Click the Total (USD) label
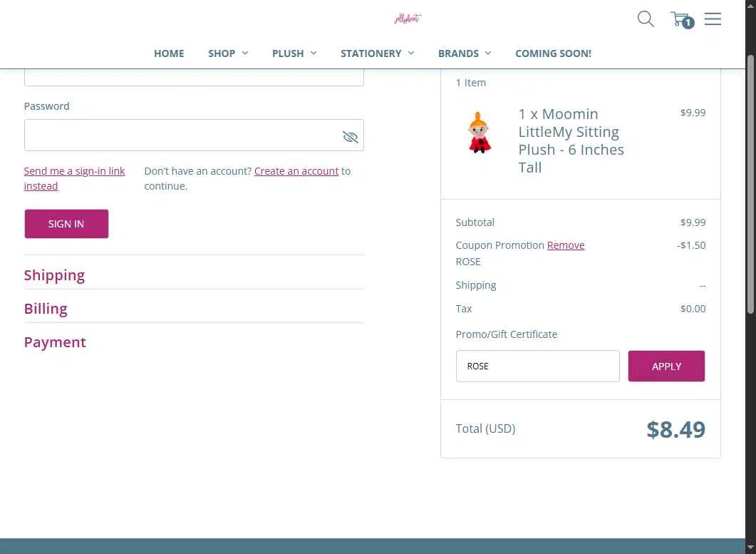 point(485,429)
